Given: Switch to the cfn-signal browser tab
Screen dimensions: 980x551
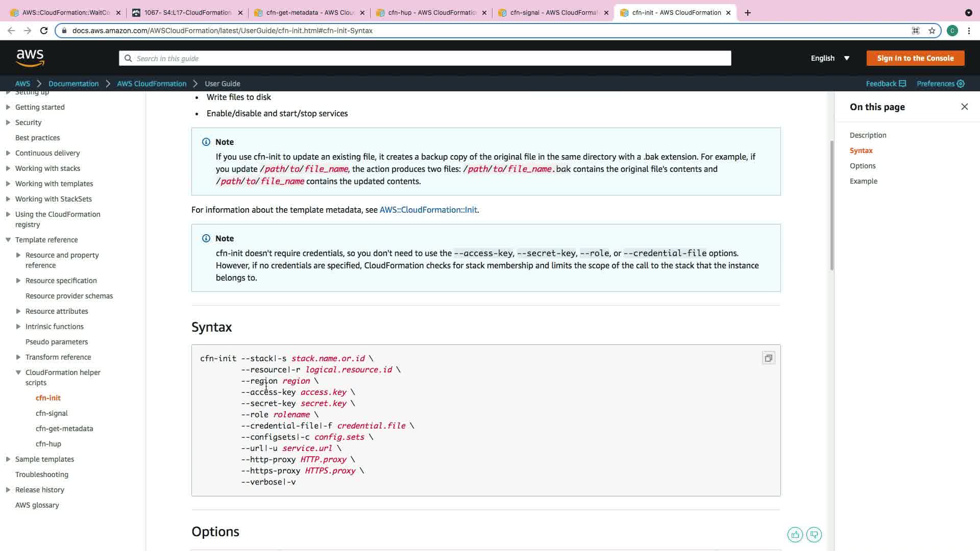Looking at the screenshot, I should click(553, 13).
